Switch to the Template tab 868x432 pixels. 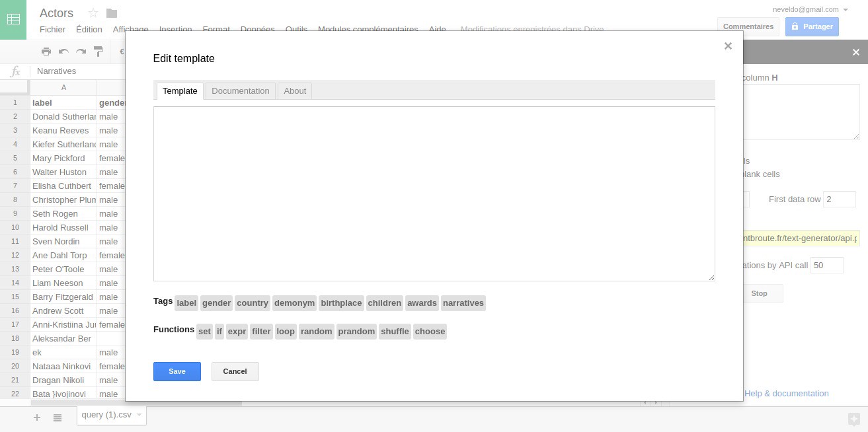point(180,91)
